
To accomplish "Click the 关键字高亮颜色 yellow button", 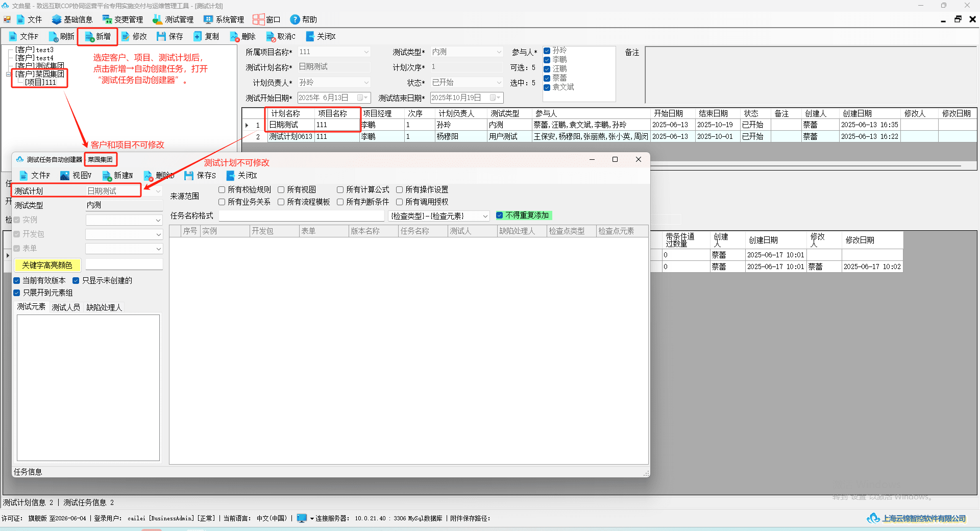I will 47,265.
